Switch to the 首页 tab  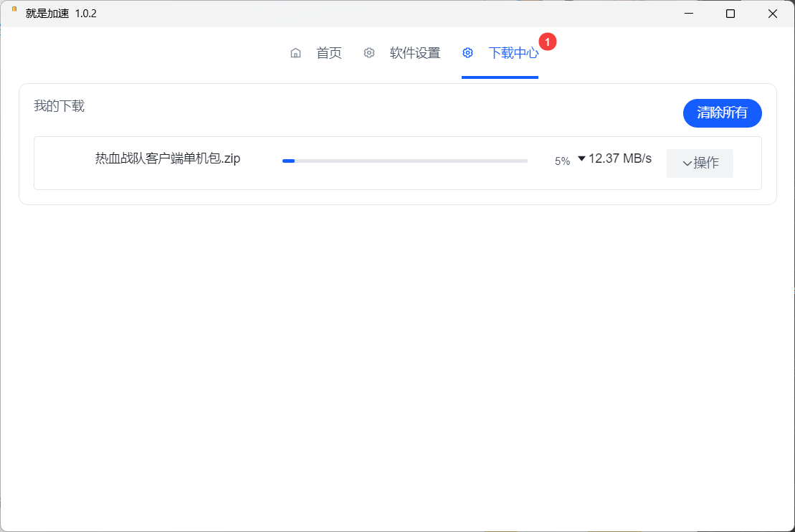pyautogui.click(x=328, y=52)
